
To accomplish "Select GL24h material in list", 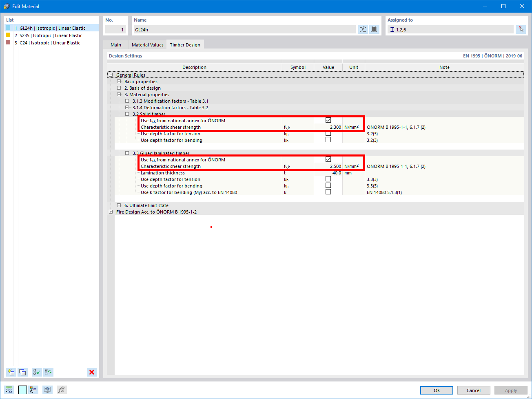I will coord(52,28).
